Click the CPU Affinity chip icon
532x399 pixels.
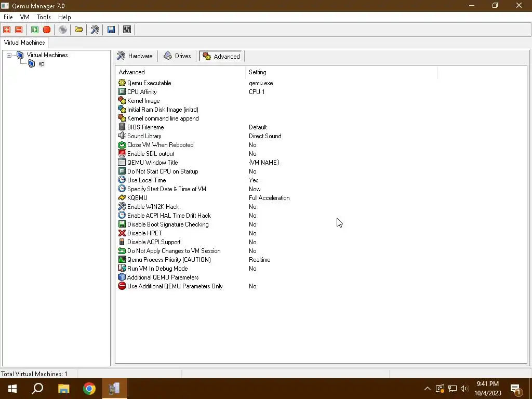(x=122, y=91)
